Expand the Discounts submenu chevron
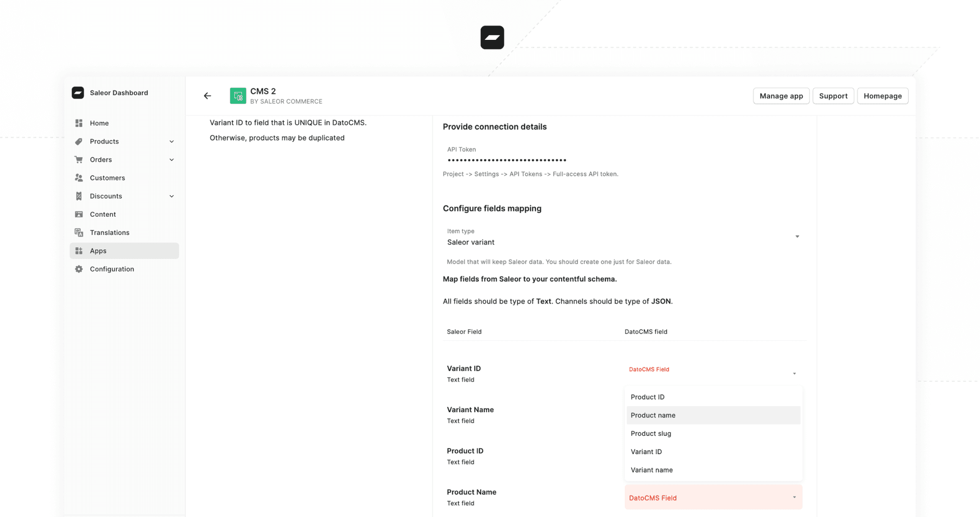 pos(171,196)
